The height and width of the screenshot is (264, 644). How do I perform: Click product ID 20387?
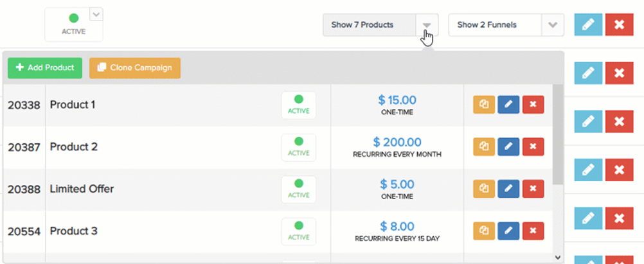coord(24,147)
